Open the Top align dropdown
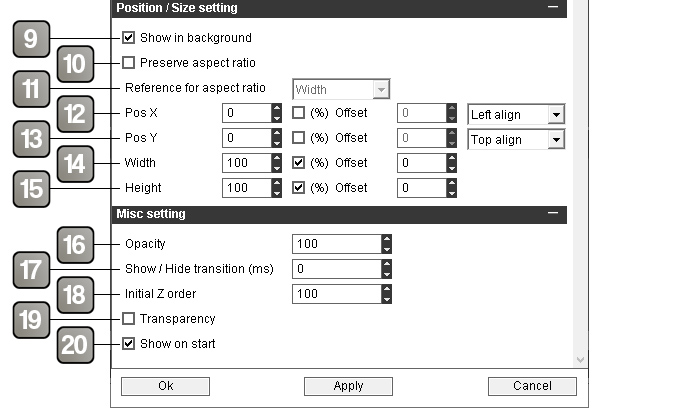 556,140
